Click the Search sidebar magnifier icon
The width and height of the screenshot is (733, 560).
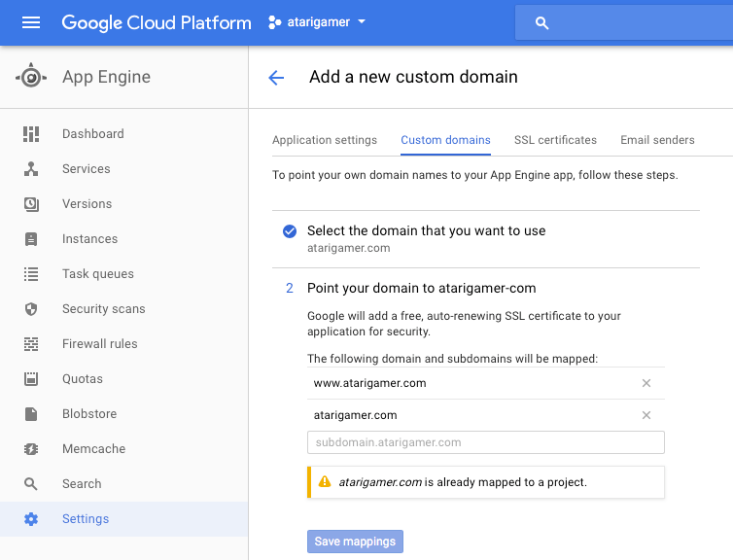31,484
